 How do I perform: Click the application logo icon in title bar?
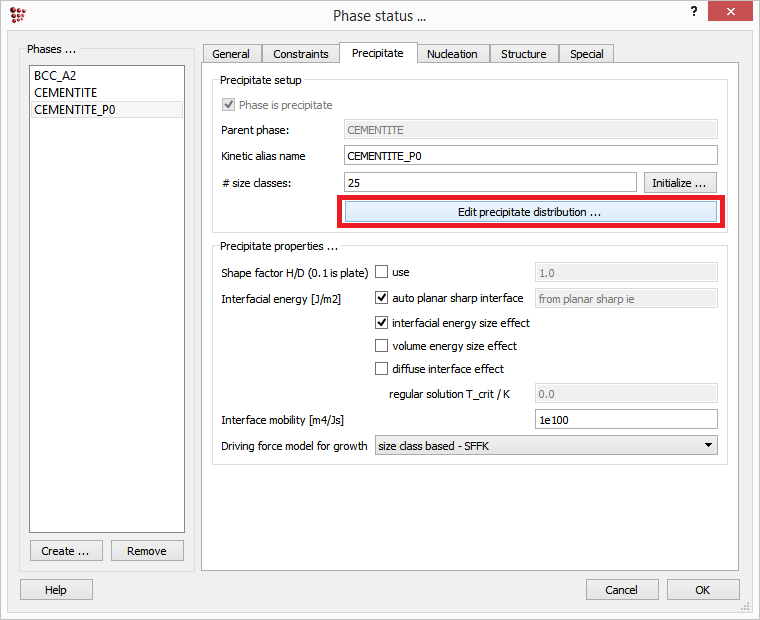17,14
